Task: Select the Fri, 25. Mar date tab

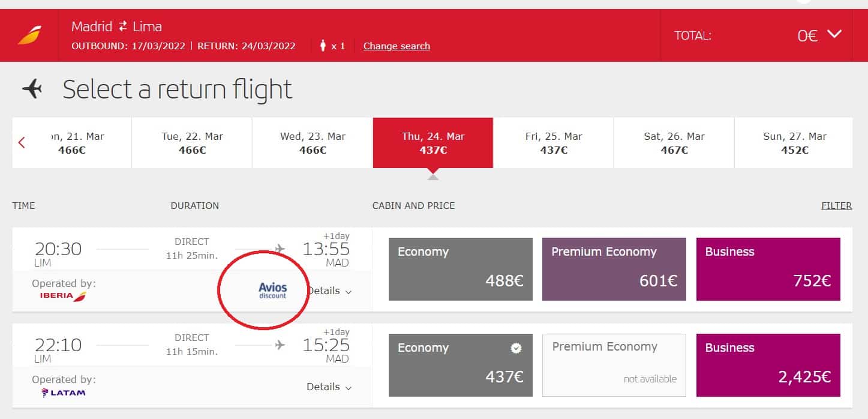Action: click(553, 143)
